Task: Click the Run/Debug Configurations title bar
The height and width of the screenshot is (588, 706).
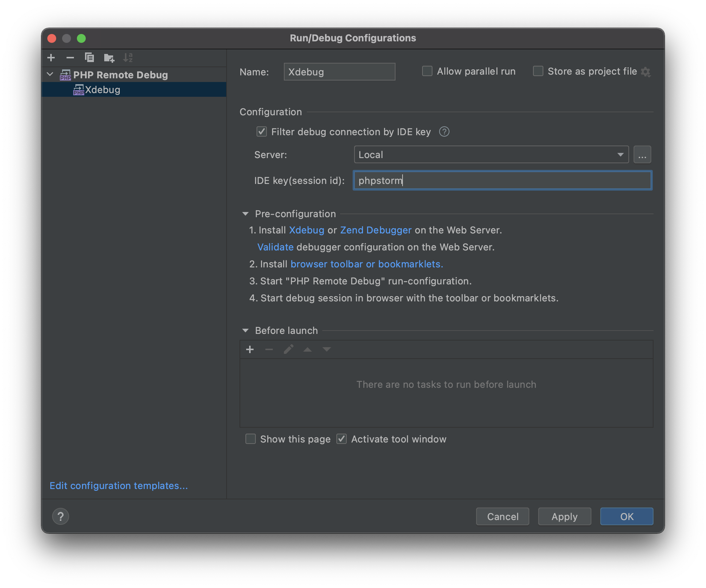Action: (x=353, y=38)
